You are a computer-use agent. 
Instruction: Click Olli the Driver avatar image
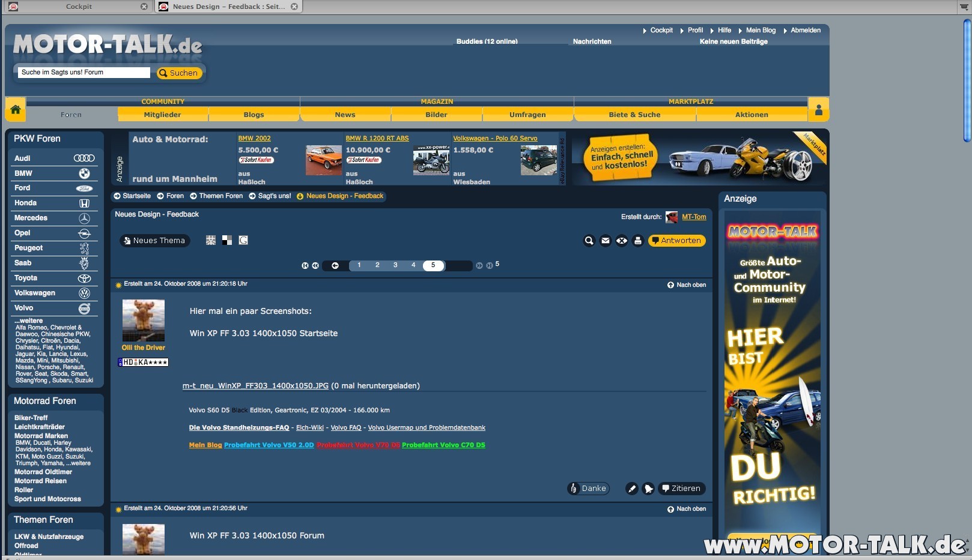[x=144, y=321]
